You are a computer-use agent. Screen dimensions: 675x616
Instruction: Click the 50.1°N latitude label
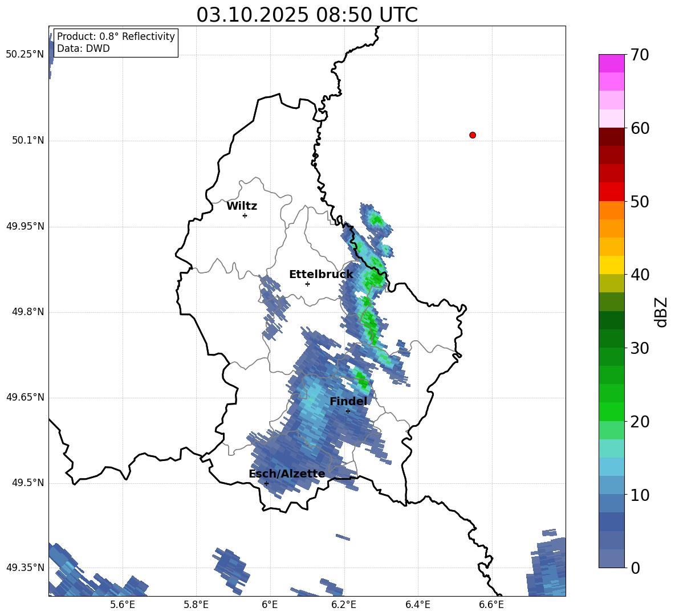click(28, 140)
